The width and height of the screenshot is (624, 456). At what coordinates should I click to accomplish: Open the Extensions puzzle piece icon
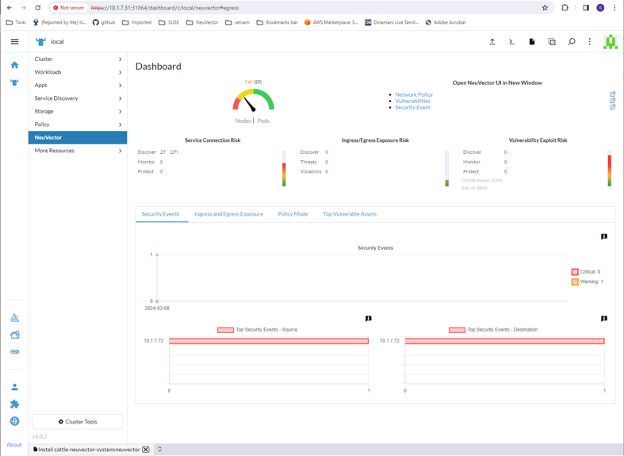pos(14,404)
